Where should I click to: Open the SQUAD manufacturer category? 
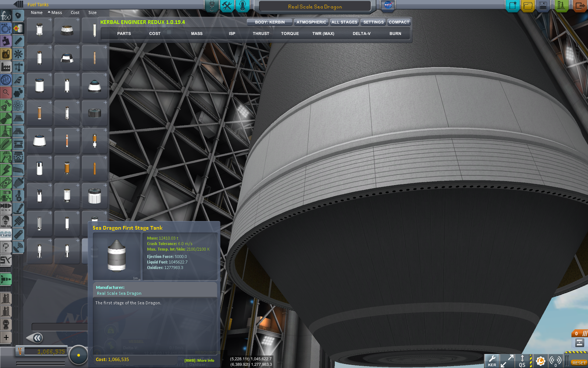(x=6, y=222)
